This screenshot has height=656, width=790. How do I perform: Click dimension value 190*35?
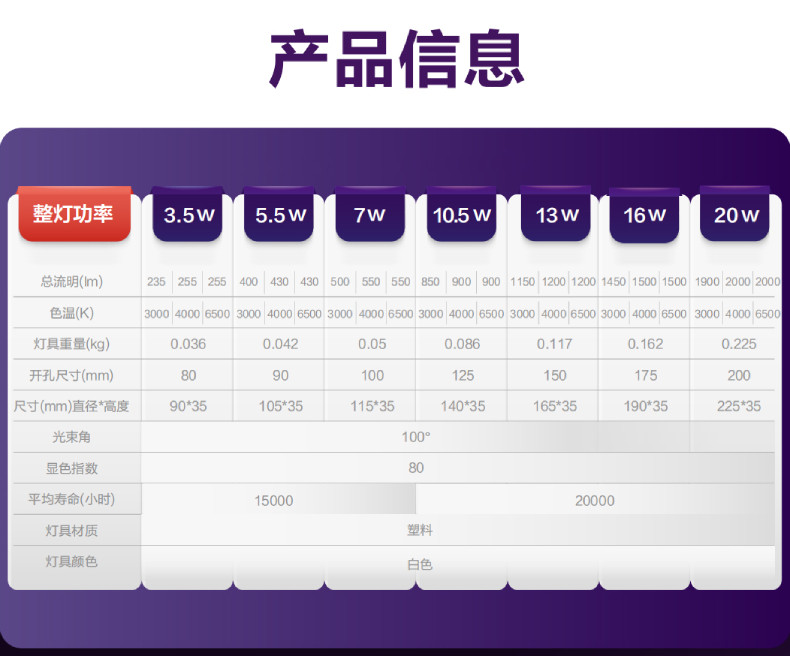[645, 406]
